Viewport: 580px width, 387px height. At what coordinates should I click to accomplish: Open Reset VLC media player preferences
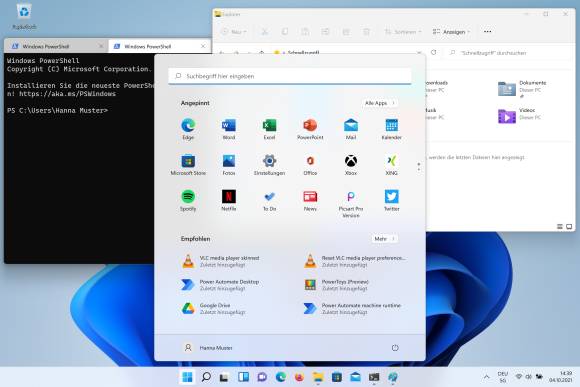356,261
